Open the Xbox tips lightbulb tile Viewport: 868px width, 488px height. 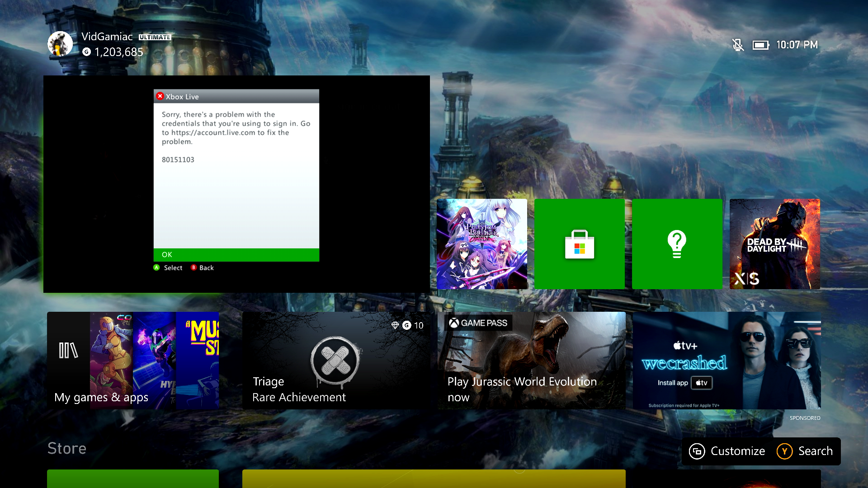coord(677,244)
